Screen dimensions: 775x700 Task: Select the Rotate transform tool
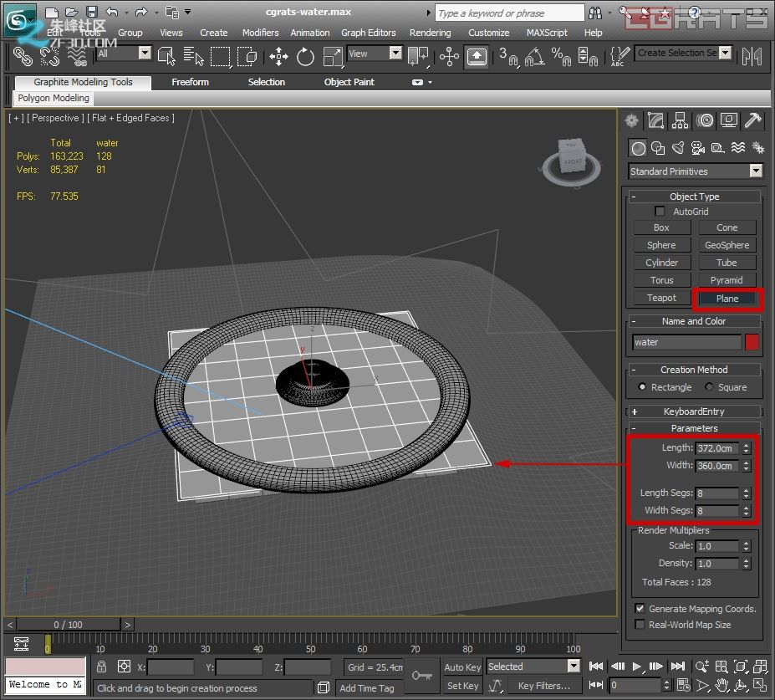tap(305, 57)
